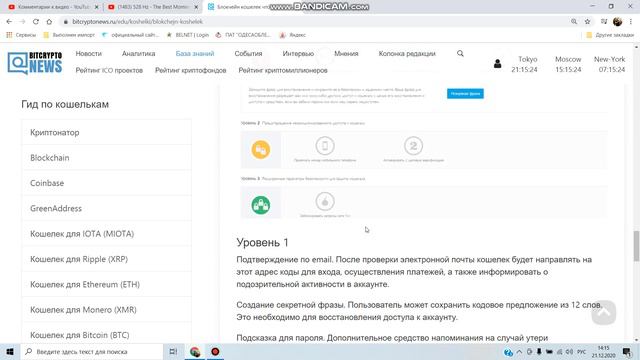Open Кошелек для Ripple (XRP) guide
The image size is (640, 360).
click(x=106, y=259)
